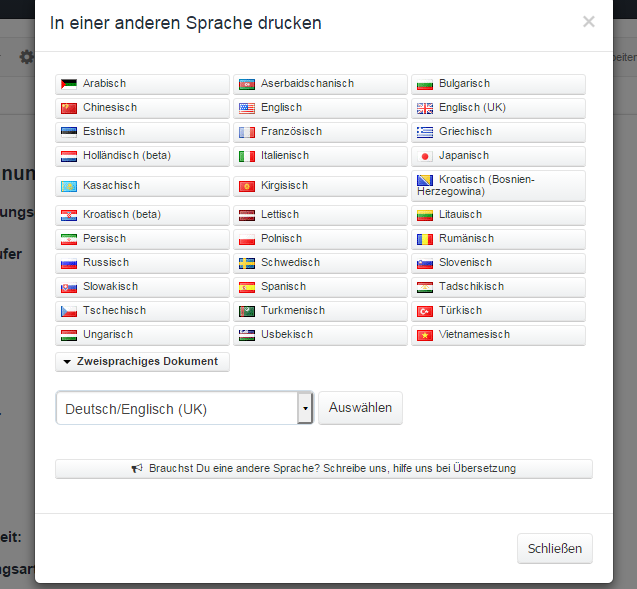Screen dimensions: 637x589
Task: Click the gear icon behind the dialog
Action: [27, 57]
